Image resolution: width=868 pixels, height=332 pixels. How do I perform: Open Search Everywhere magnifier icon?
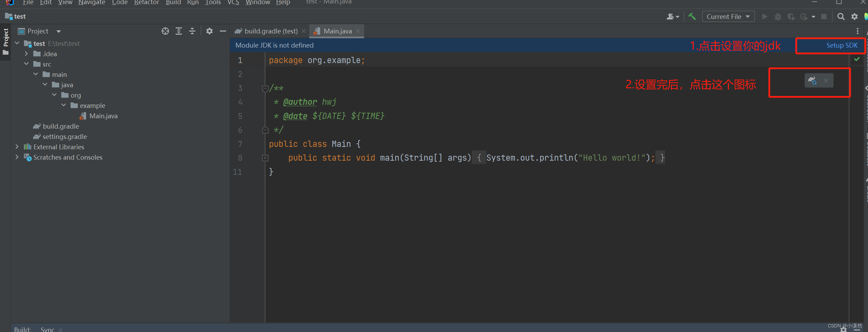(841, 17)
